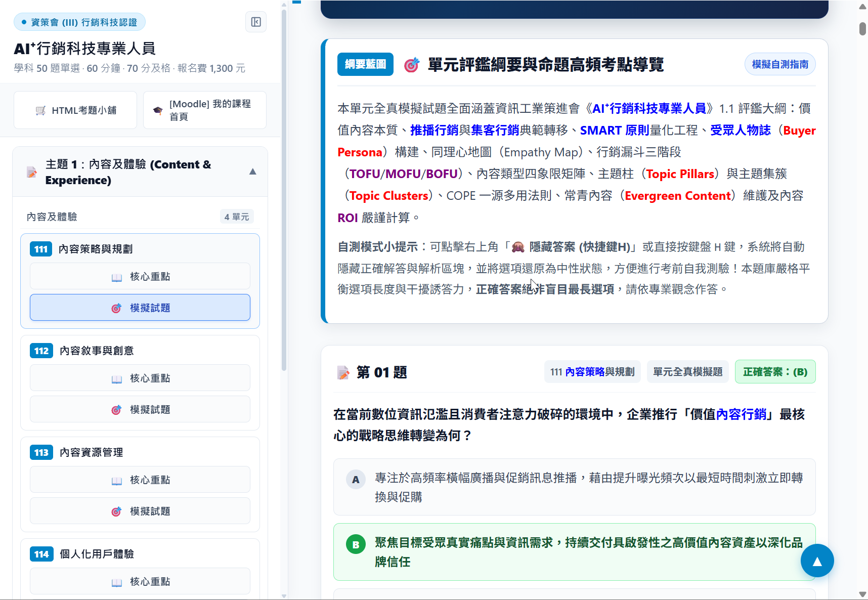Click the notepad icon beside 主題 1 heading
The image size is (868, 600).
coord(32,173)
